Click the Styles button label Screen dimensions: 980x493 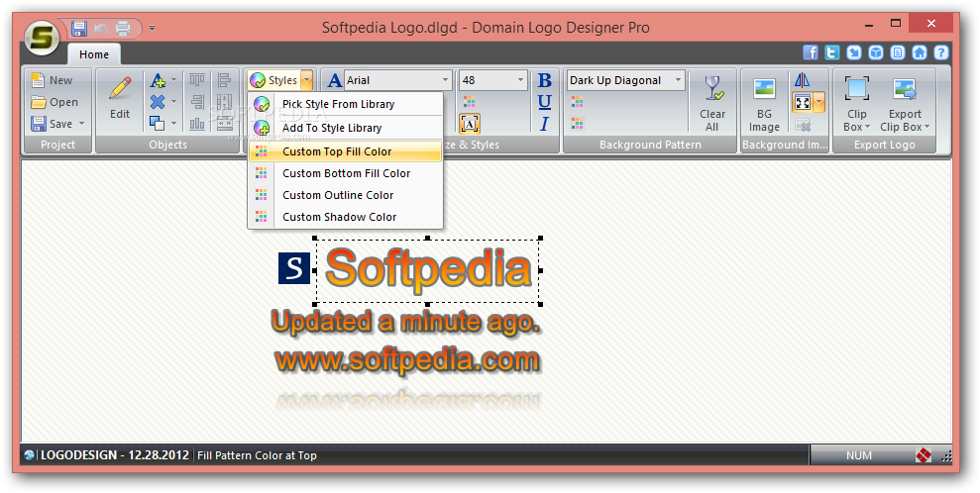pyautogui.click(x=282, y=80)
